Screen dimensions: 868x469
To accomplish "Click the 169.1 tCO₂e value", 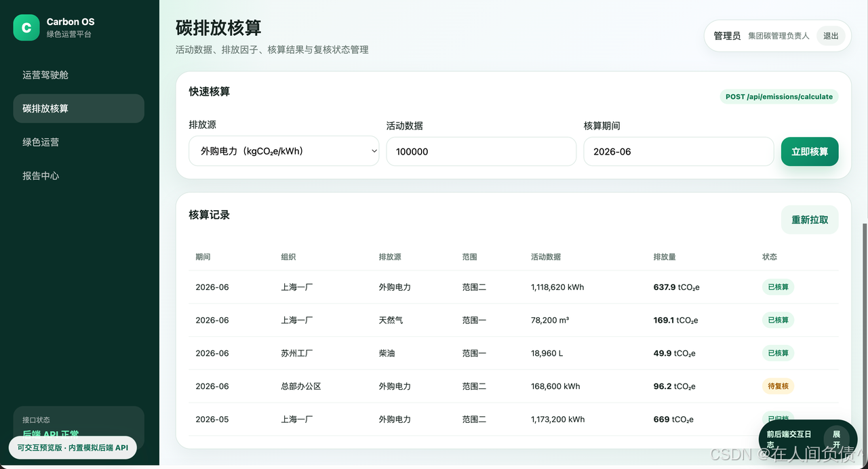I will tap(676, 320).
